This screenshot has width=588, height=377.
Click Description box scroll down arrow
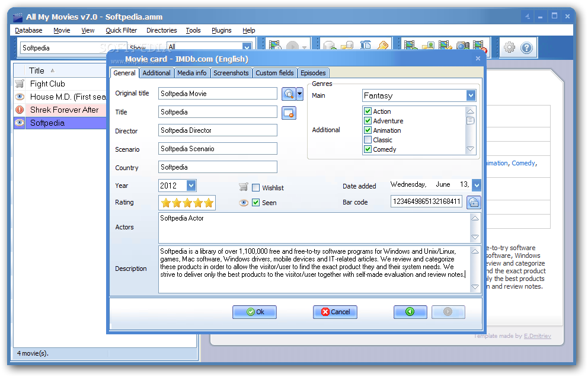coord(475,287)
